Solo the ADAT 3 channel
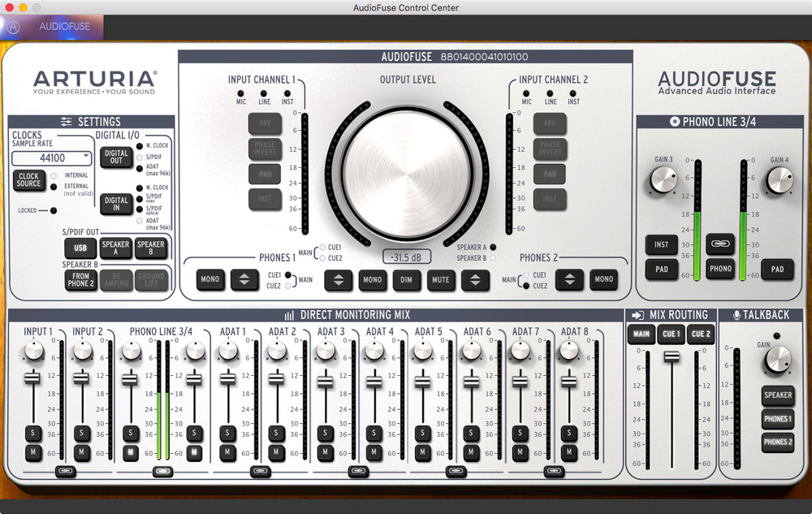Viewport: 812px width, 514px height. 325,434
